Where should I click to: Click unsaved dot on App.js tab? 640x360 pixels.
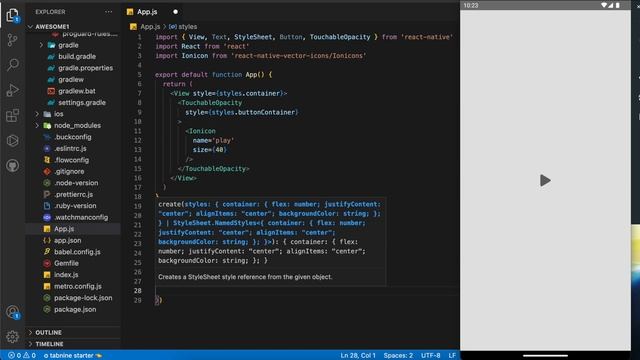175,12
